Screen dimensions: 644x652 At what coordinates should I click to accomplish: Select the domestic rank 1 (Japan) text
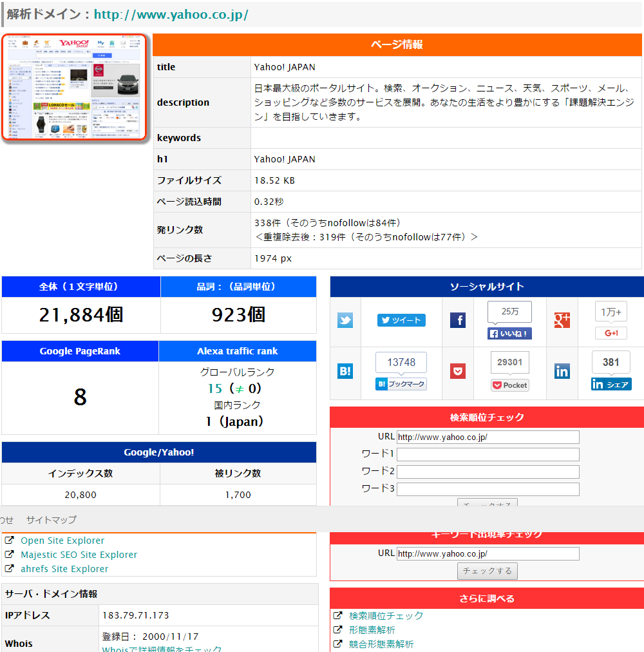coord(235,421)
